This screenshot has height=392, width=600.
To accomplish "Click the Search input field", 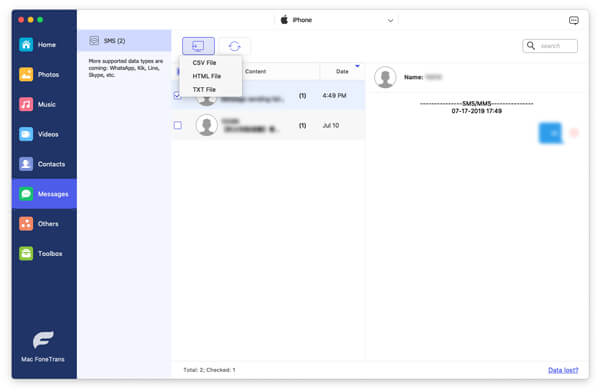I will click(x=550, y=46).
